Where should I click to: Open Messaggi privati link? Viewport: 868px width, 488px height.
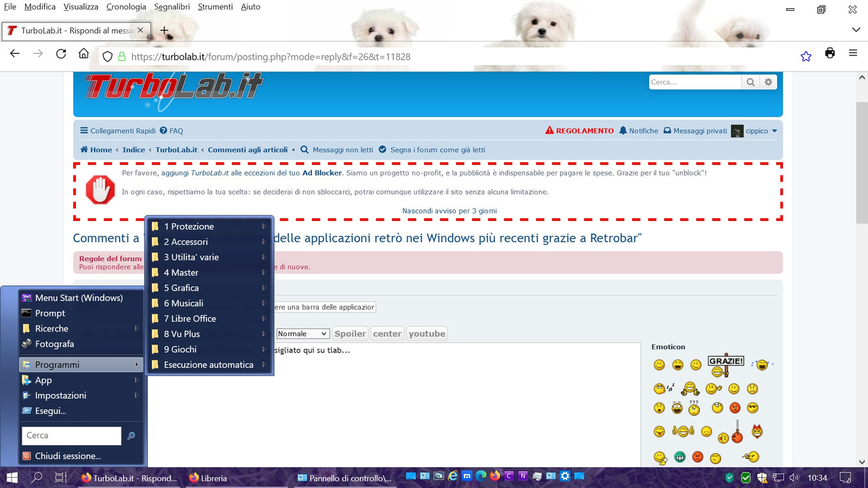[x=695, y=131]
